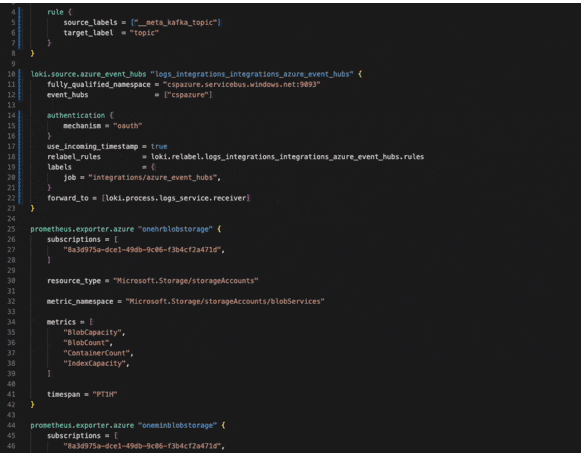Click line number 10 in the gutter
The image size is (581, 453).
[11, 74]
